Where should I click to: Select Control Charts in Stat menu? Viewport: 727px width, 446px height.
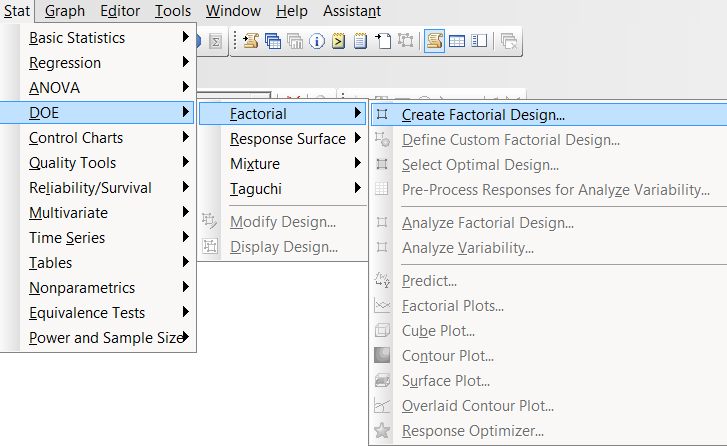pyautogui.click(x=98, y=138)
